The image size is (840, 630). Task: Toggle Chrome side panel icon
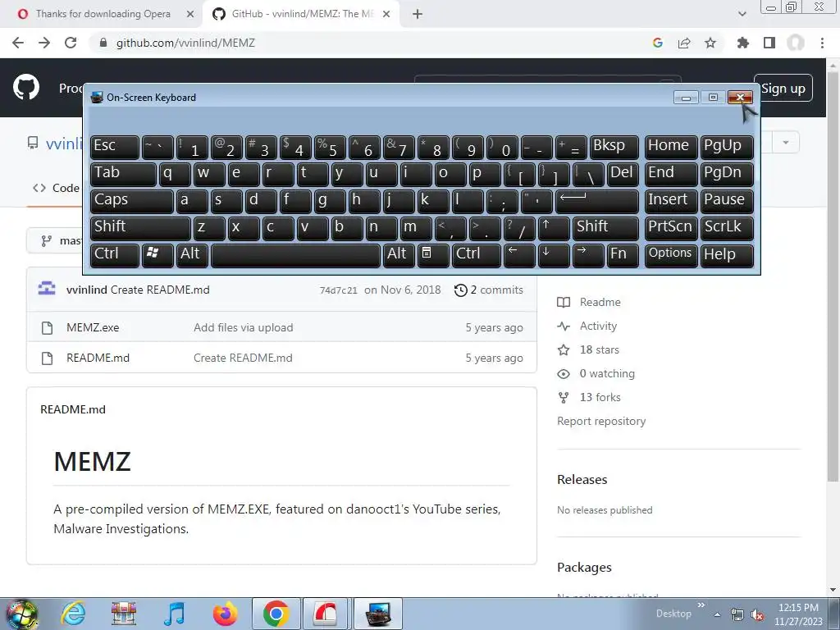[769, 43]
